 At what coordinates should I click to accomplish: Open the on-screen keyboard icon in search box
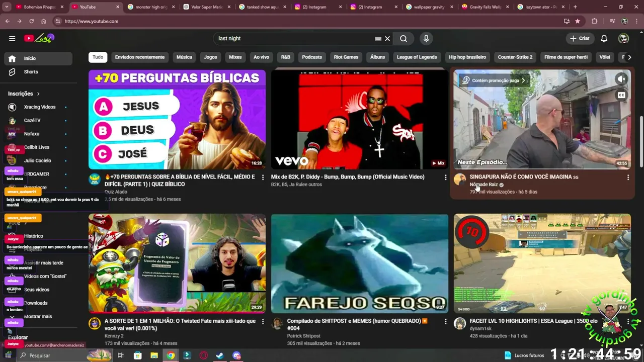378,39
